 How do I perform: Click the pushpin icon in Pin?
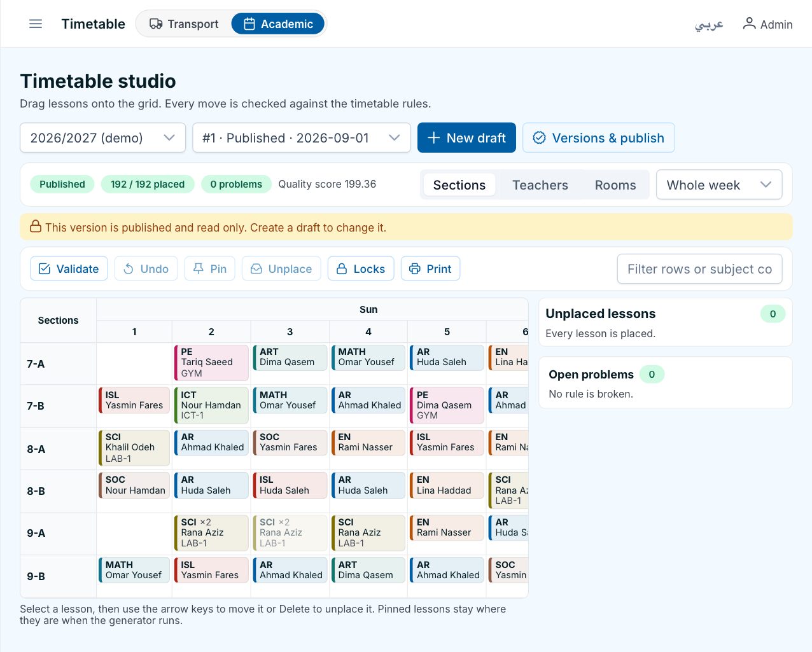pyautogui.click(x=199, y=268)
